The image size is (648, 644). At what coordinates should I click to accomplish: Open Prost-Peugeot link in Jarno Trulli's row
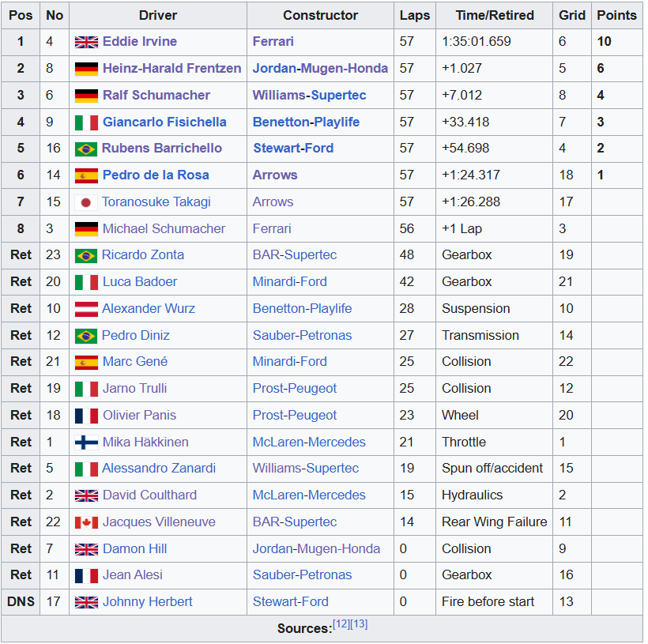tap(295, 388)
